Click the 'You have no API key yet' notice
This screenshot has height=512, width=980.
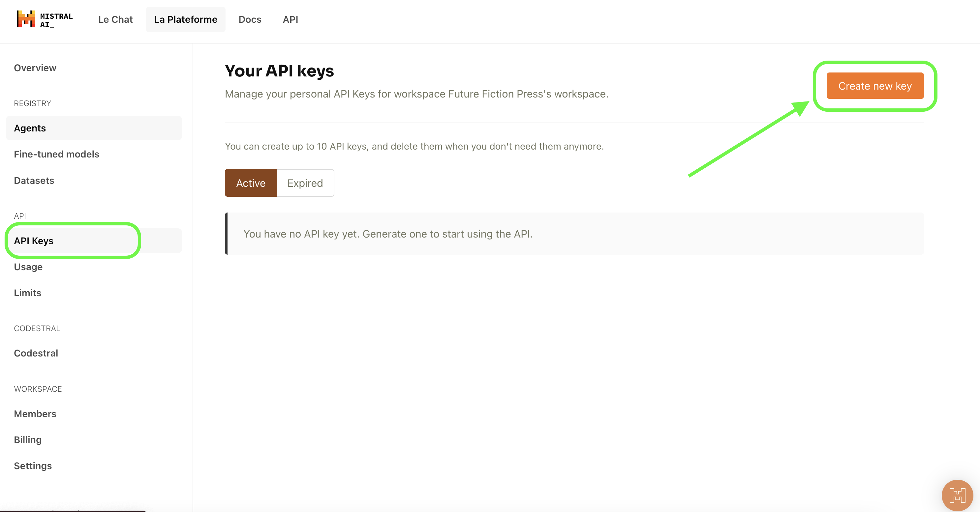point(574,234)
